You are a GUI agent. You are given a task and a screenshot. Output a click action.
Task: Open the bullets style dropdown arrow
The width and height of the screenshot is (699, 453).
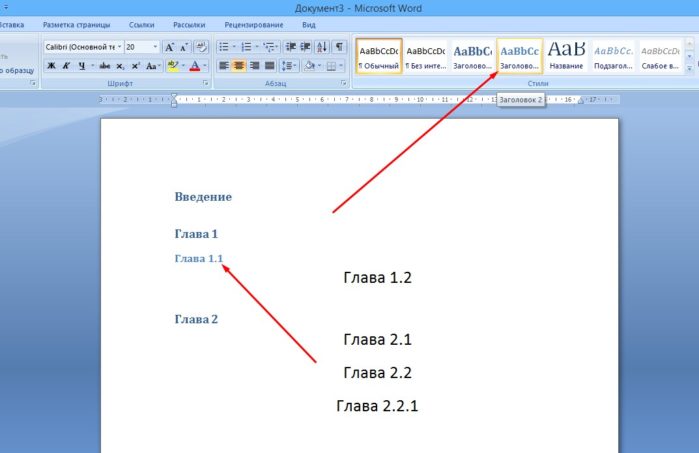coord(234,47)
